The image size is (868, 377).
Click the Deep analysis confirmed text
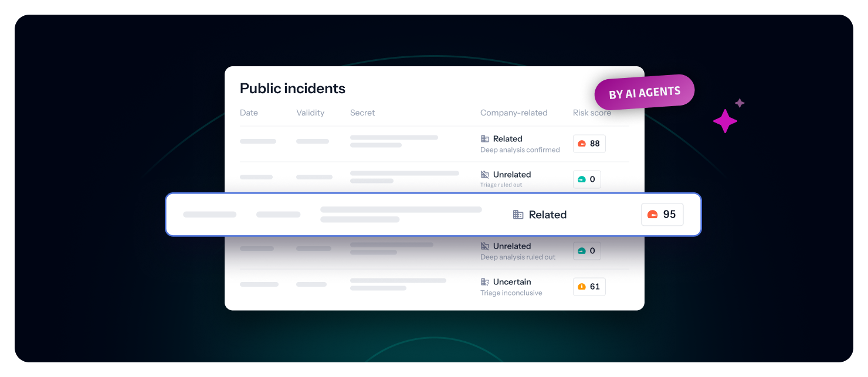click(520, 150)
